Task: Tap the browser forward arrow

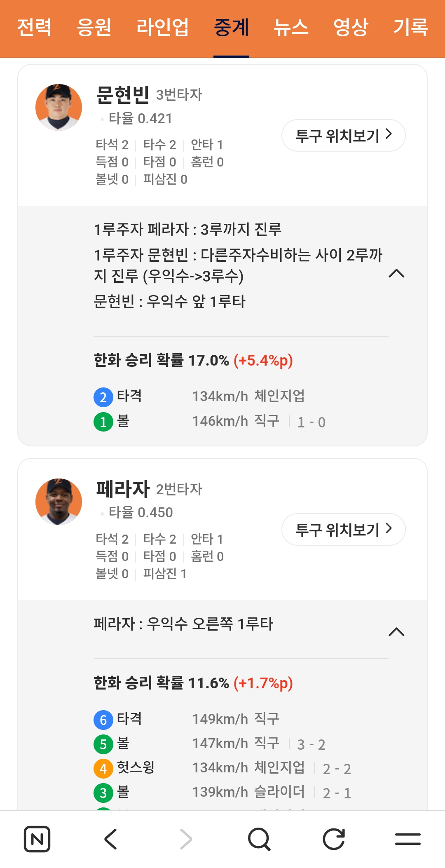Action: [186, 839]
